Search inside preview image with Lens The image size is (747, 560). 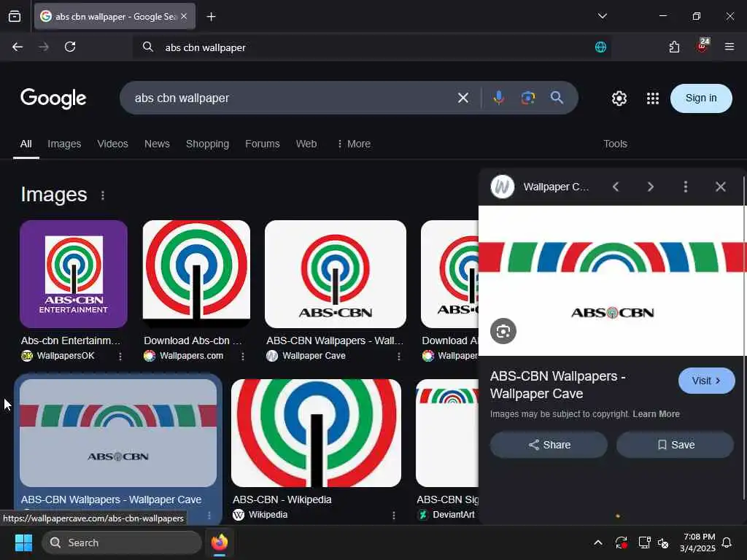coord(503,331)
